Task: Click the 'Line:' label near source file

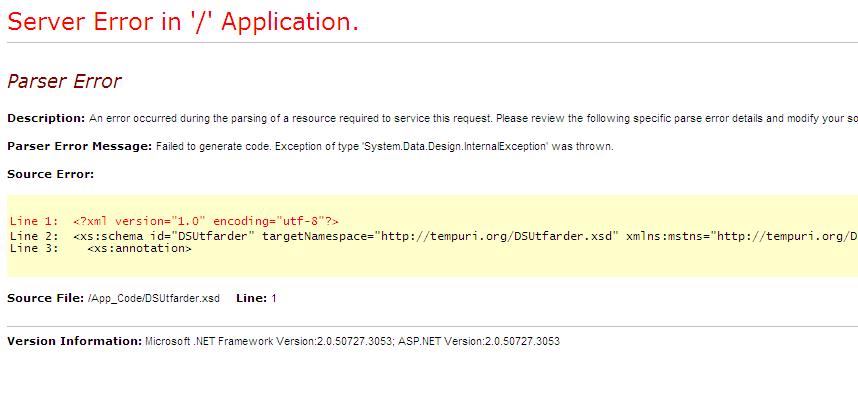Action: pyautogui.click(x=252, y=299)
